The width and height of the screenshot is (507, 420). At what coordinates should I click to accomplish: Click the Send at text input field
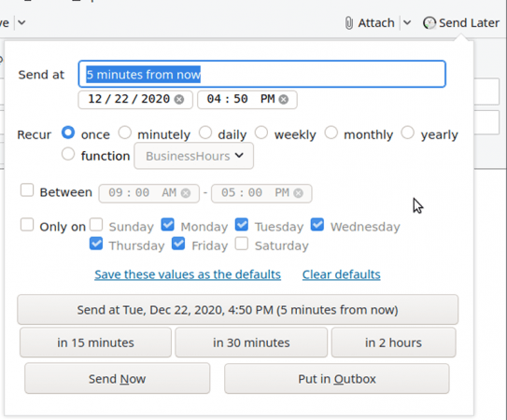point(262,74)
